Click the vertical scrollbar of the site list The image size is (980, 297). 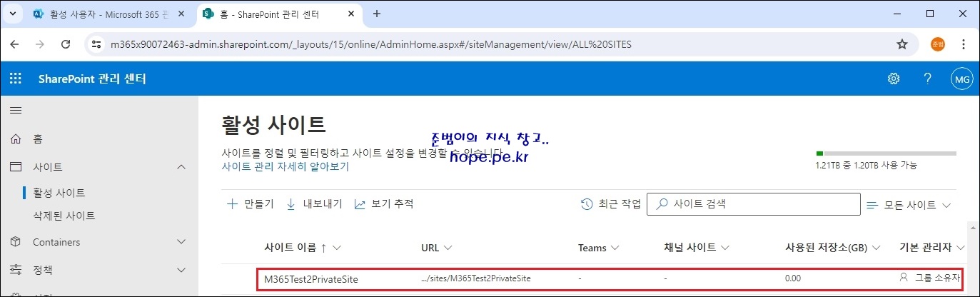(x=973, y=258)
